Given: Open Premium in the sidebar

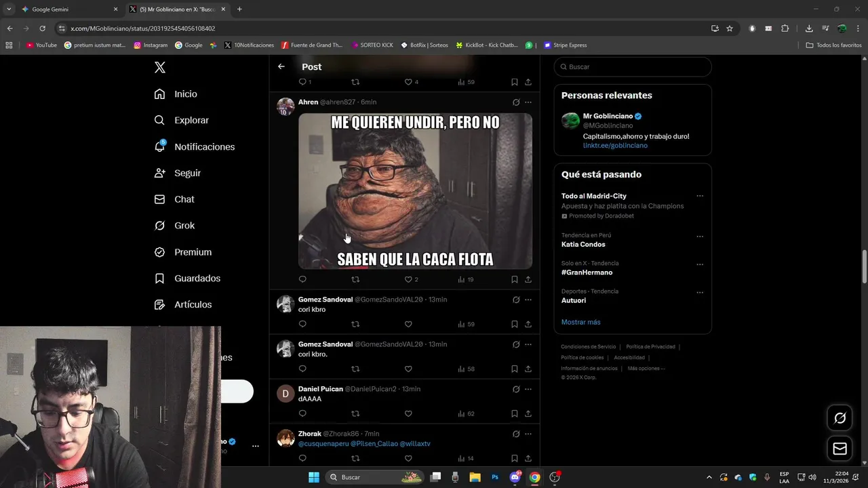Looking at the screenshot, I should click(x=182, y=252).
